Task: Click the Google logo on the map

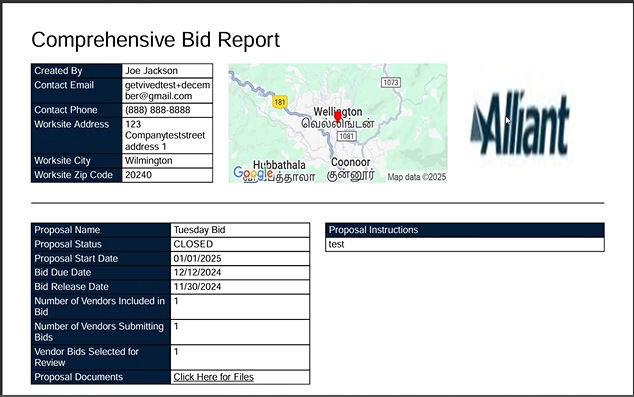Action: (x=253, y=173)
